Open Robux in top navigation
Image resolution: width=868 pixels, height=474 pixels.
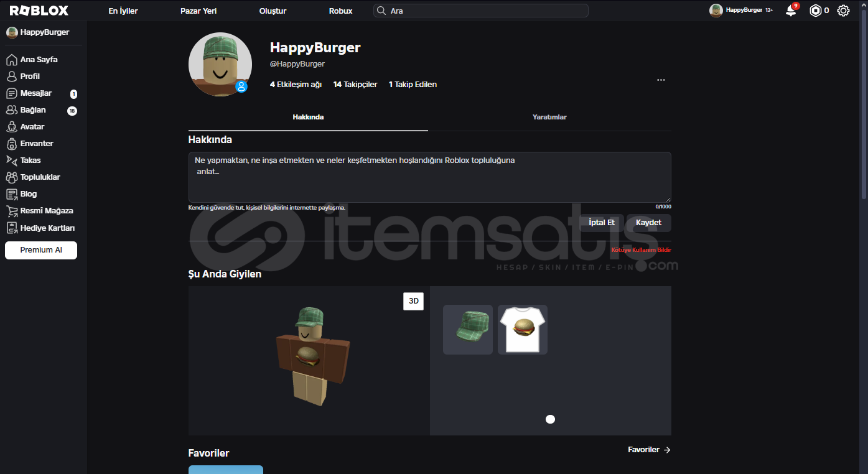click(340, 11)
